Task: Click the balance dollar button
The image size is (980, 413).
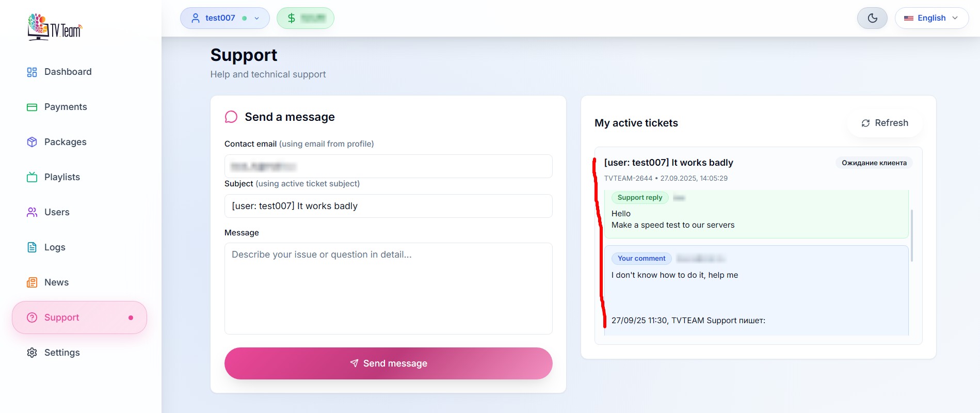Action: tap(305, 18)
